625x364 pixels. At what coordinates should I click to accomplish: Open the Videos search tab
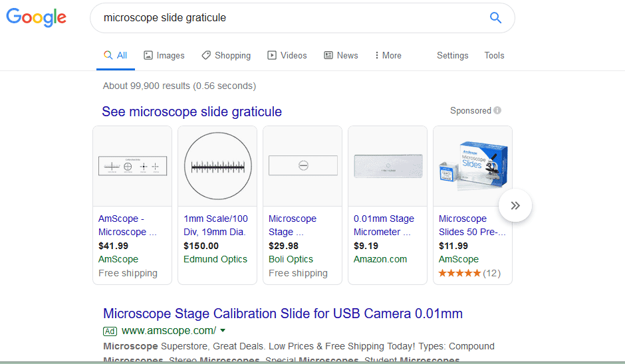[x=287, y=56]
